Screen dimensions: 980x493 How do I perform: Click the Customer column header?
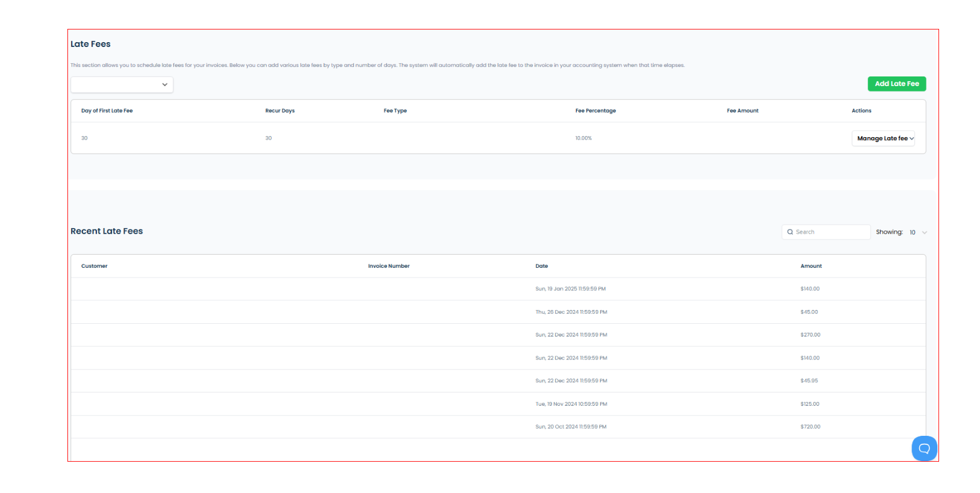[x=95, y=266]
